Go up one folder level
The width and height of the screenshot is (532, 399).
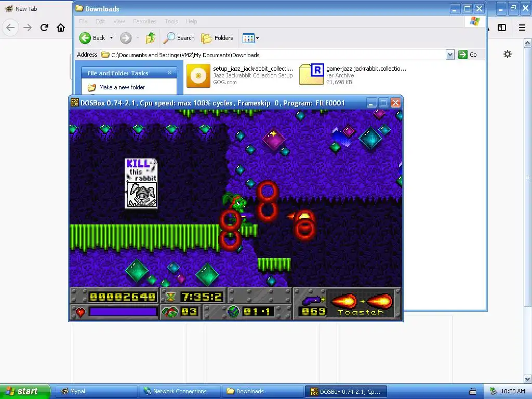151,38
